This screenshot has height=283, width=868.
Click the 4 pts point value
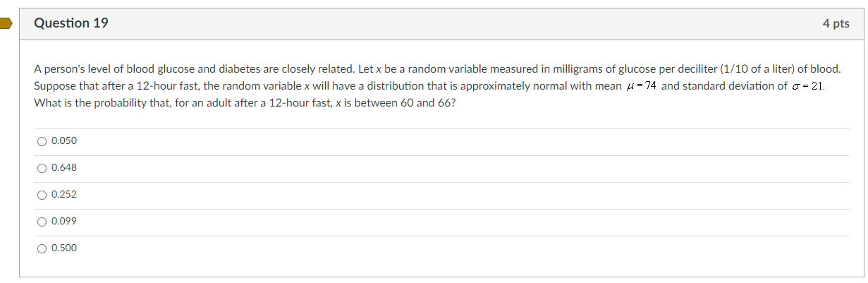836,24
